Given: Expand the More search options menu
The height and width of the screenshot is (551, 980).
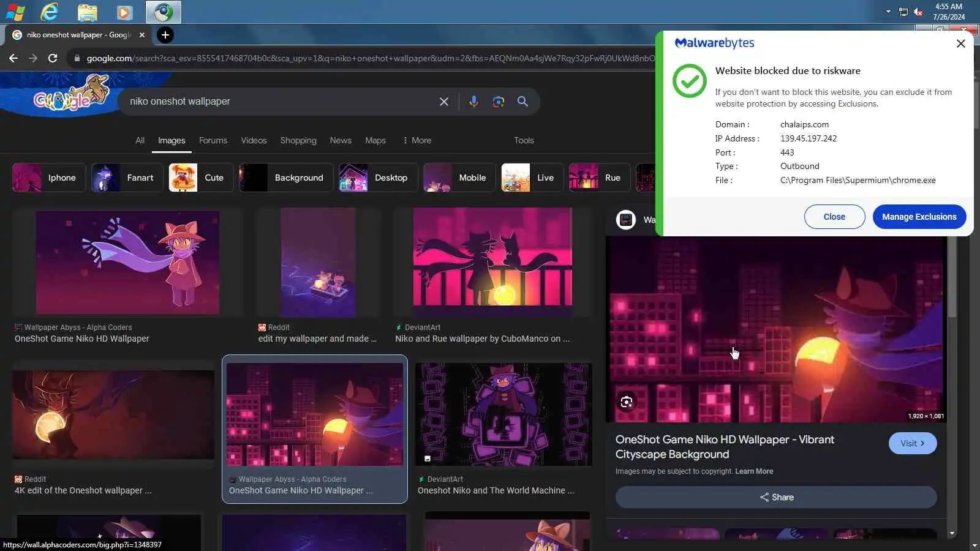Looking at the screenshot, I should point(417,140).
